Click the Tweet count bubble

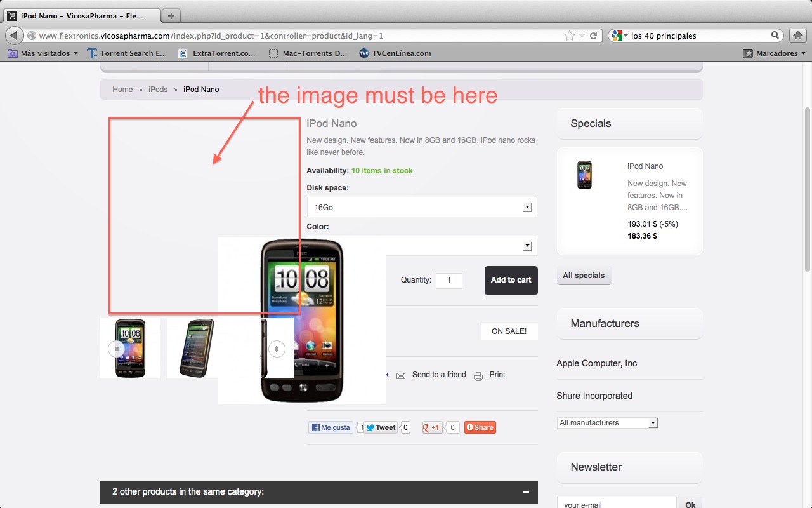405,427
